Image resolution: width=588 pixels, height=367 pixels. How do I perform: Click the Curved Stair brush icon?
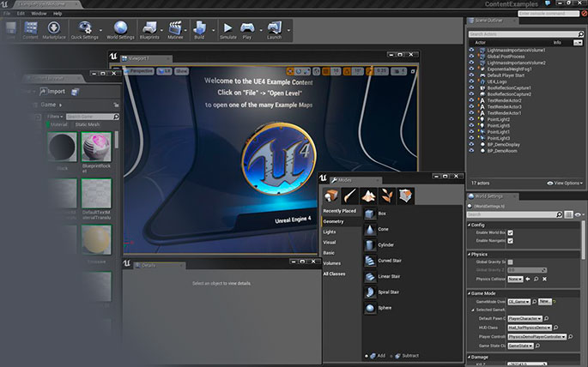[370, 261]
